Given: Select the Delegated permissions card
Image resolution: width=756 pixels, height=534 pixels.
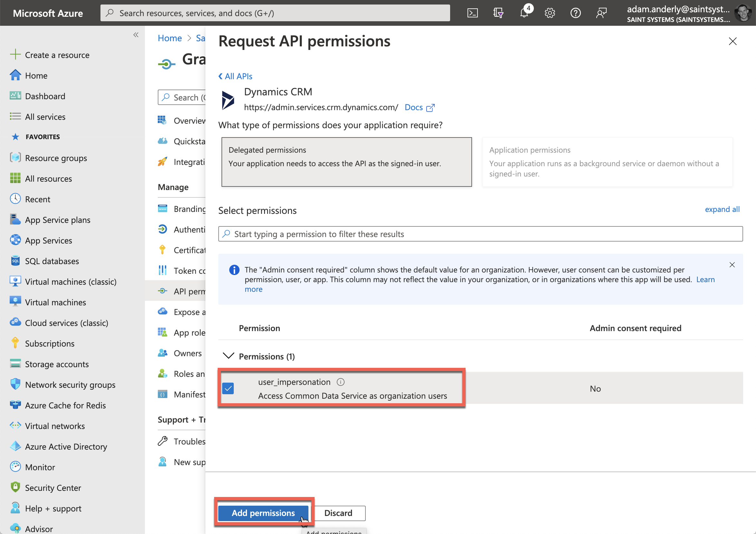Looking at the screenshot, I should point(346,162).
